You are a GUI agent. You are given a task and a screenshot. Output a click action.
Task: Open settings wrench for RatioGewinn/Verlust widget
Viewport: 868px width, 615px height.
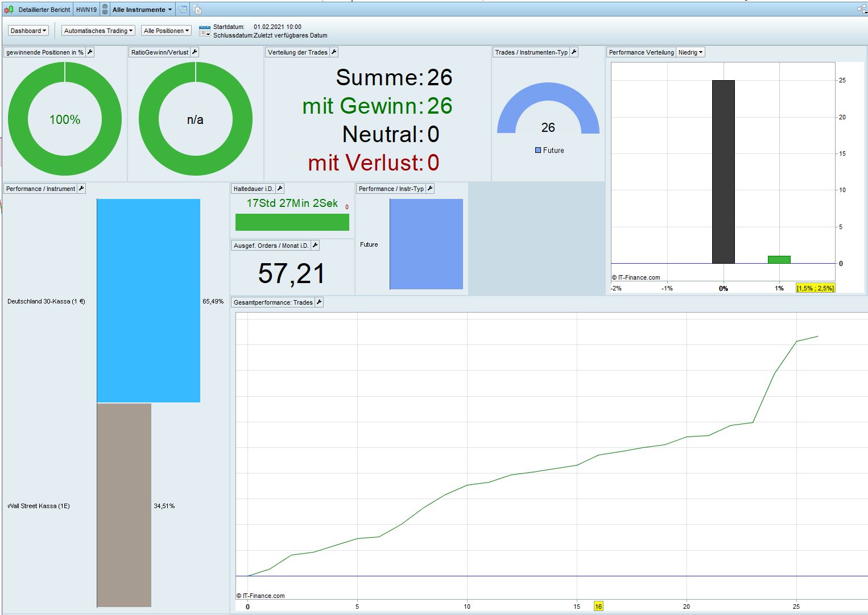(195, 52)
